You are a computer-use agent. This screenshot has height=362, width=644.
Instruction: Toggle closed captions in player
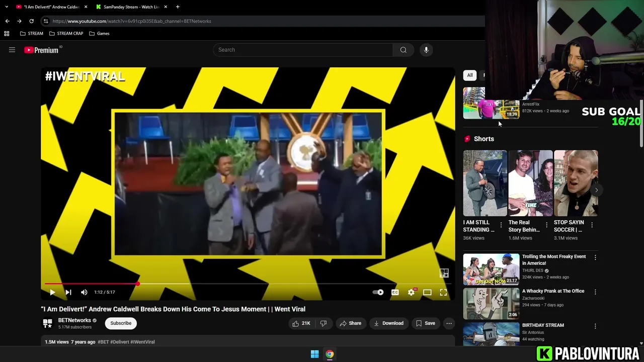click(x=395, y=292)
